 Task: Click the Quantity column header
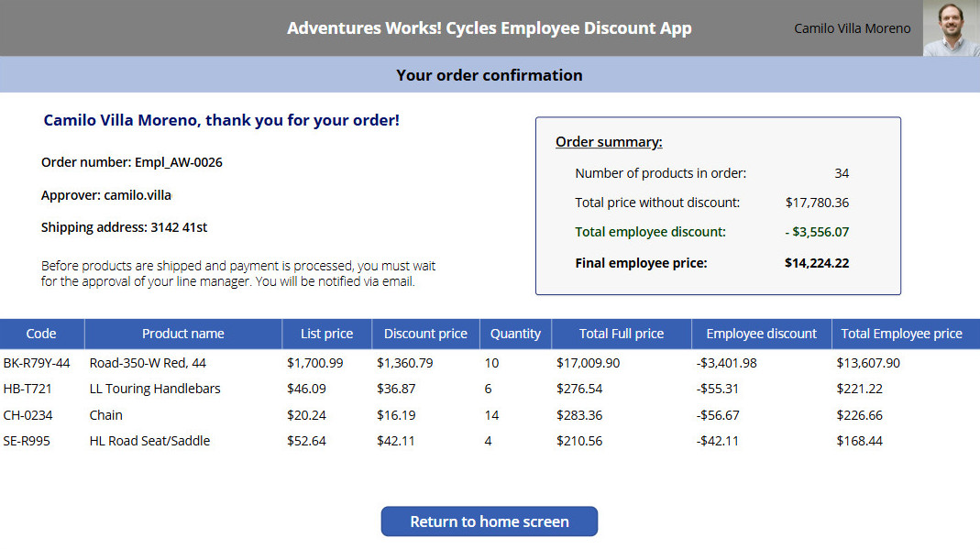[515, 334]
